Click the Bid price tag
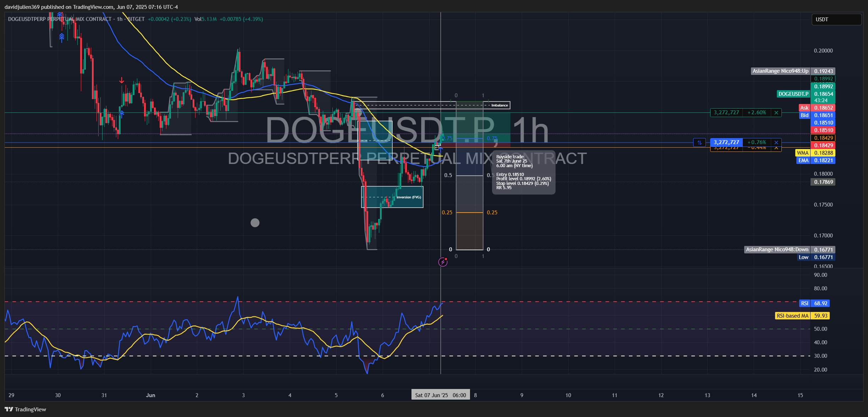 (x=805, y=115)
